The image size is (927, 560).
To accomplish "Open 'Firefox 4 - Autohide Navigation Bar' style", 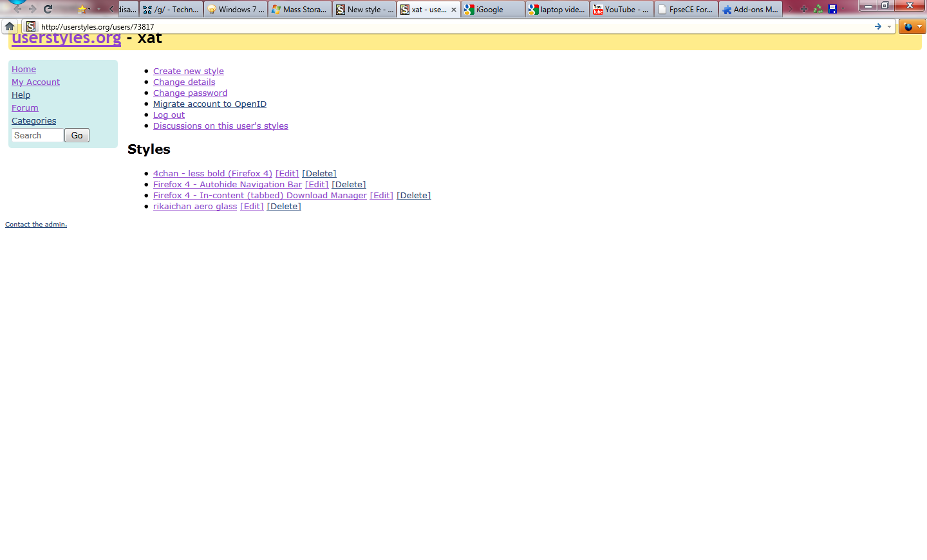I will tap(227, 185).
